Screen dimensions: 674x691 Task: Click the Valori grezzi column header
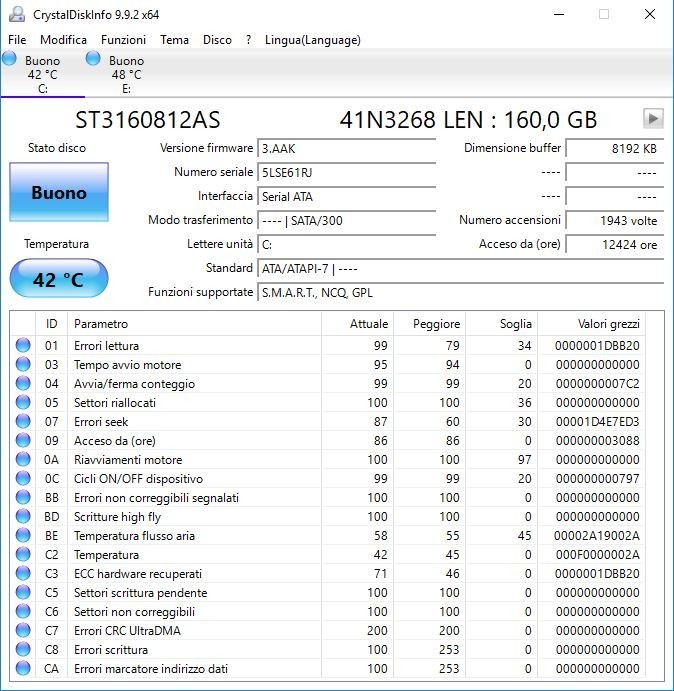[591, 324]
